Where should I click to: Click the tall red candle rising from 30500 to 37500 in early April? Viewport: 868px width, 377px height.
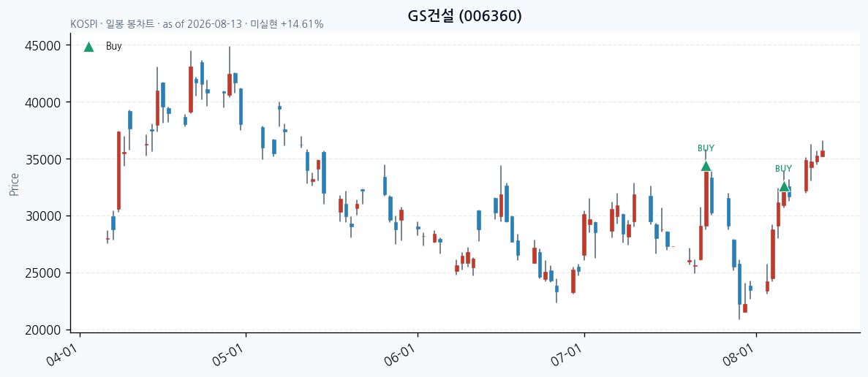pyautogui.click(x=118, y=170)
